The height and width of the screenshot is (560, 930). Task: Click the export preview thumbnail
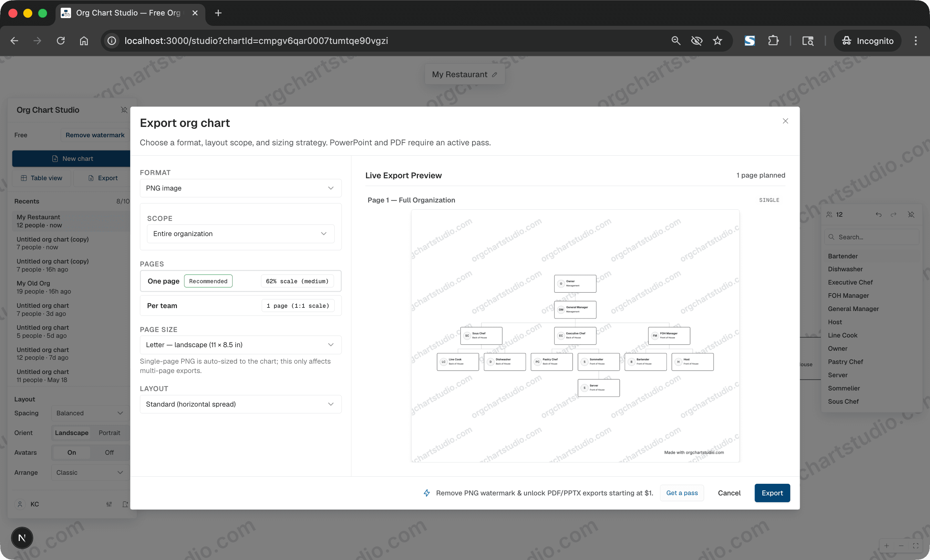pyautogui.click(x=575, y=336)
